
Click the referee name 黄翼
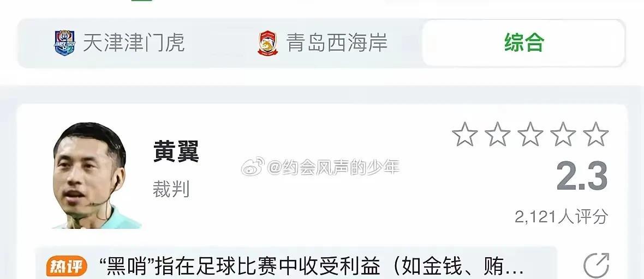click(x=176, y=151)
